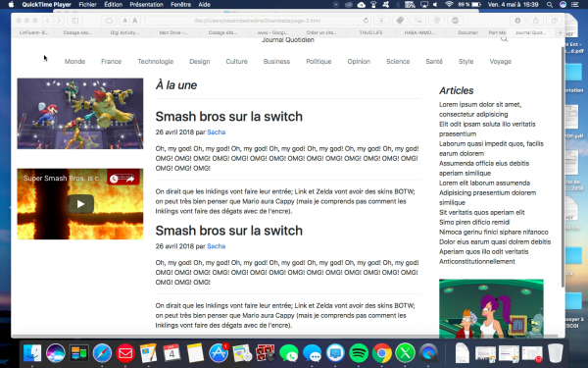Open Safari compass icon in the dock
588x368 pixels.
pyautogui.click(x=102, y=353)
